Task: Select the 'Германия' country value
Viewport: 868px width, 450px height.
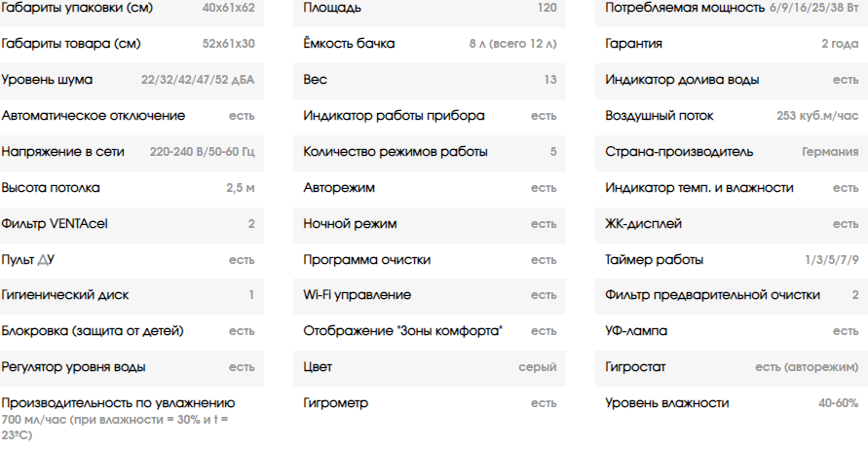Action: click(830, 152)
